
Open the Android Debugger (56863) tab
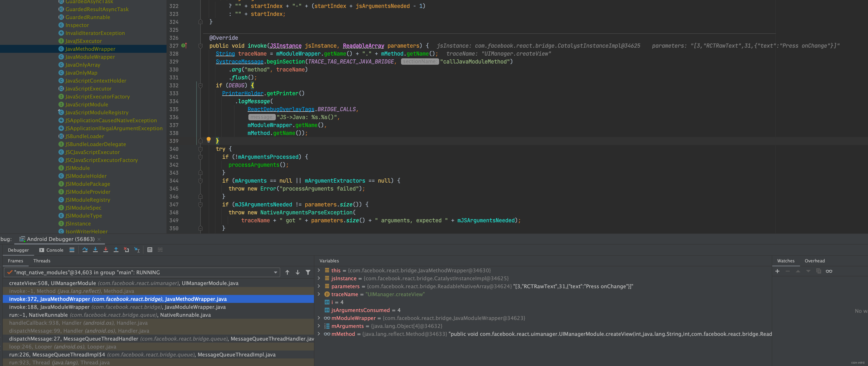pyautogui.click(x=60, y=239)
